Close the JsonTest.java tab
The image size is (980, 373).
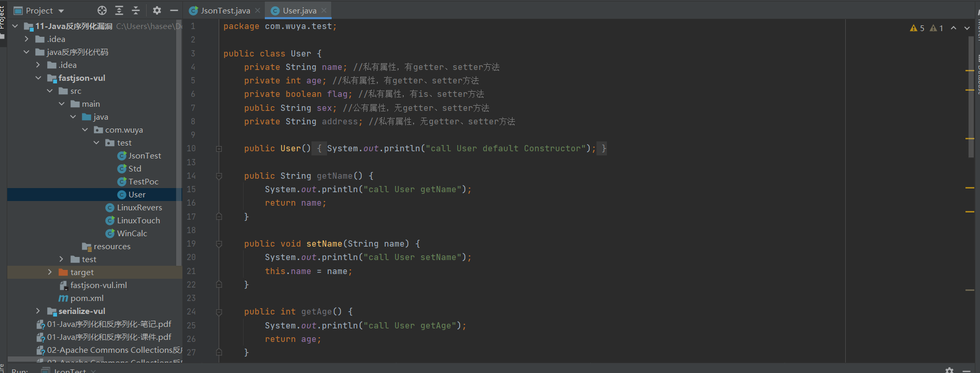coord(258,10)
